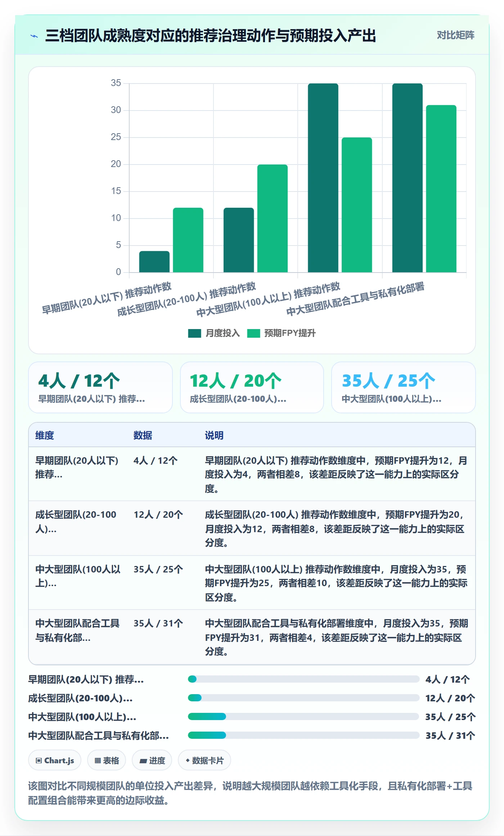Click x-axis label 早期团队(20人以下) 推荐动作数
This screenshot has height=836, width=504.
click(x=107, y=298)
